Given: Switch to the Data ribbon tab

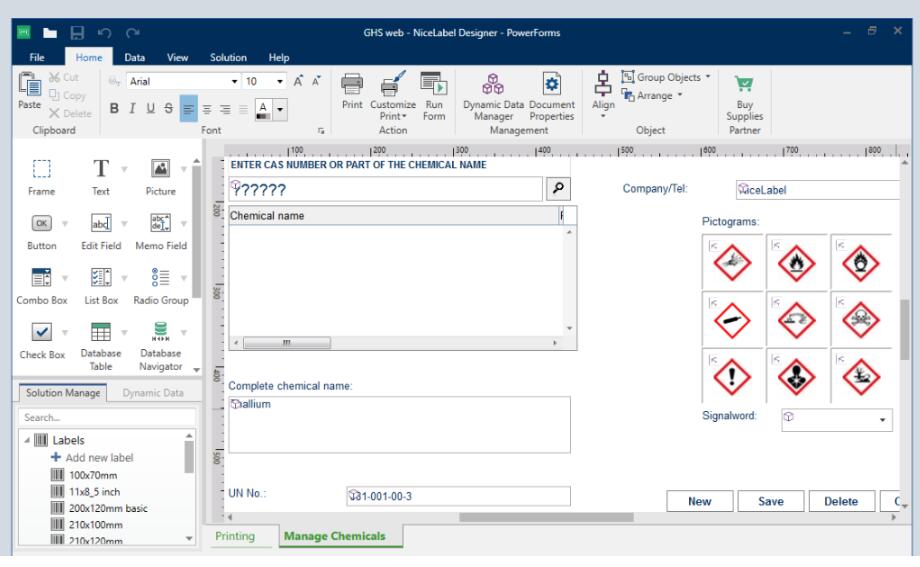Looking at the screenshot, I should point(134,57).
